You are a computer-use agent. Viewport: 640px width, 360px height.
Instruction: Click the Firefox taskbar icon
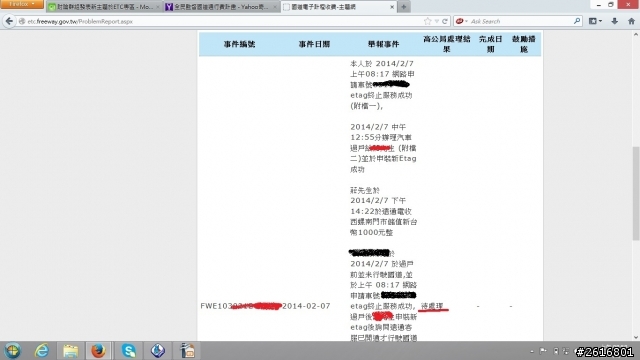tap(98, 351)
